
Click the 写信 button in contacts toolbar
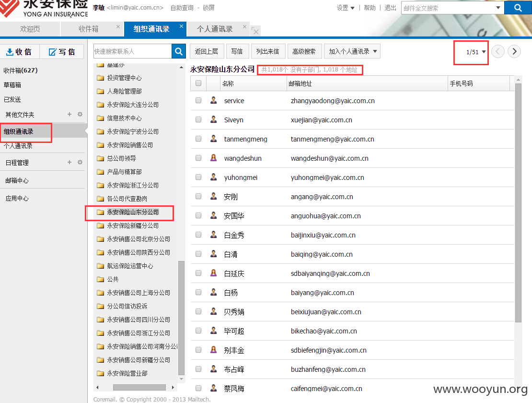point(237,51)
